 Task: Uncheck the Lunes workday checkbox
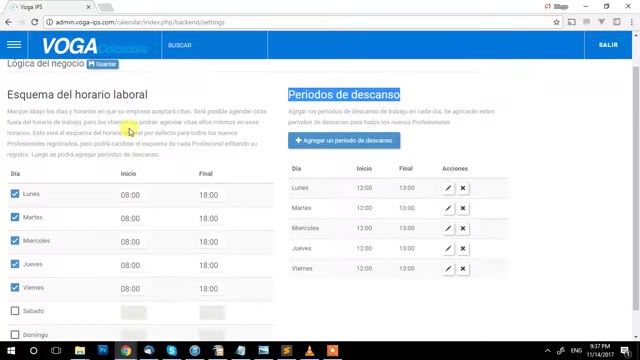pyautogui.click(x=15, y=194)
